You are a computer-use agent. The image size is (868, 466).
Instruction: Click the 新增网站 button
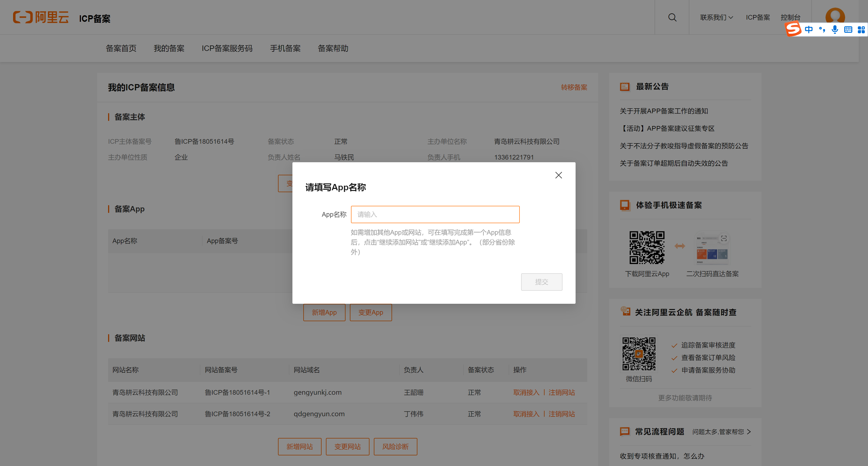click(299, 446)
